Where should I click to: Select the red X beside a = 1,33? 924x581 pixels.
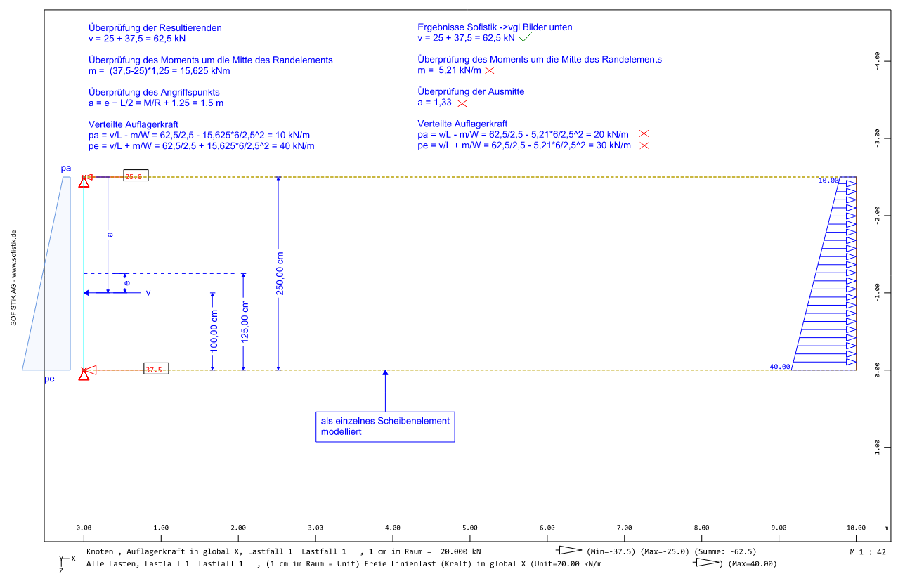[x=462, y=103]
